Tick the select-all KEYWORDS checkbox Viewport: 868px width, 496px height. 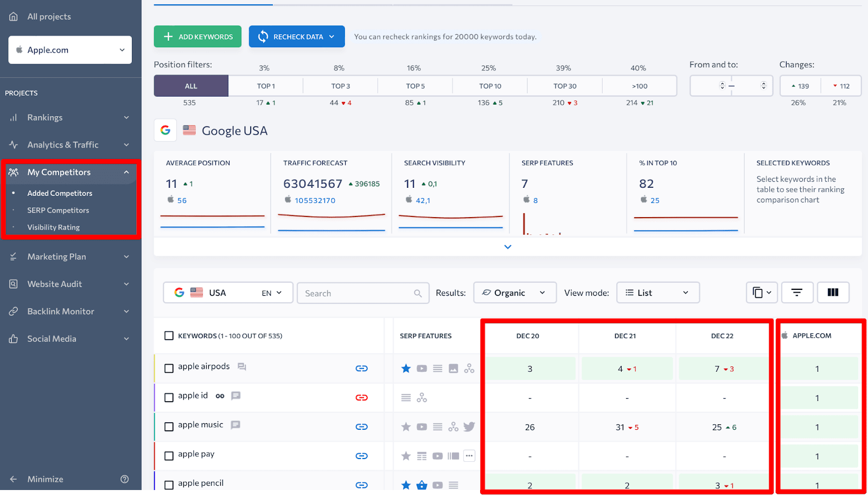coord(169,336)
